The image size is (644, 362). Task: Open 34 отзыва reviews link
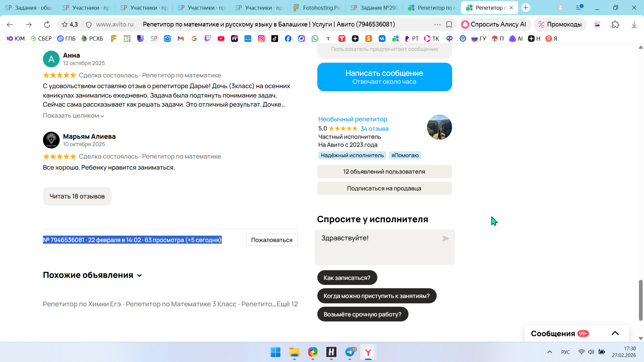click(374, 129)
